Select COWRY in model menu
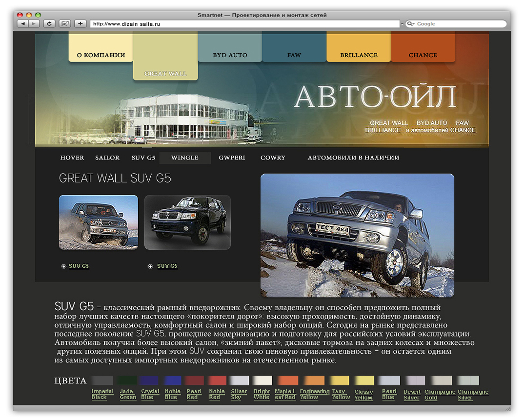This screenshot has width=524, height=420. click(273, 158)
